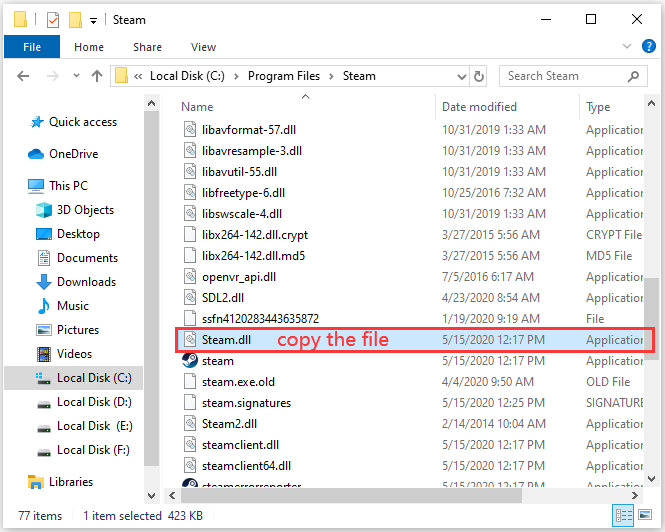Sort files by Date modified column
The height and width of the screenshot is (532, 665).
point(479,107)
